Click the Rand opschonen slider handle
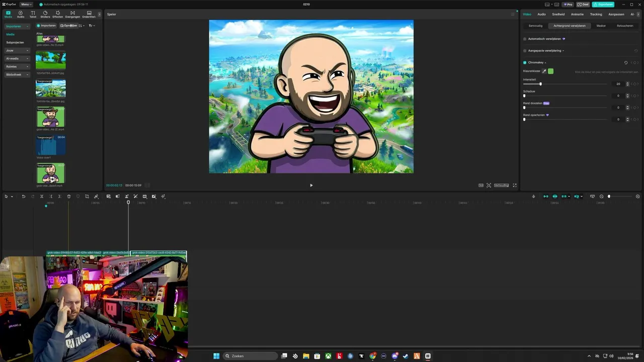644x362 pixels. pyautogui.click(x=524, y=119)
